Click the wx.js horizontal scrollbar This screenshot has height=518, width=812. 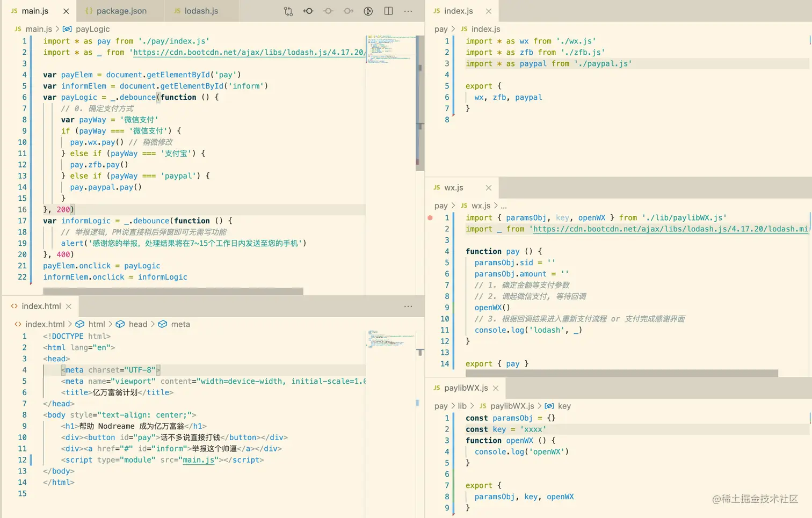622,373
